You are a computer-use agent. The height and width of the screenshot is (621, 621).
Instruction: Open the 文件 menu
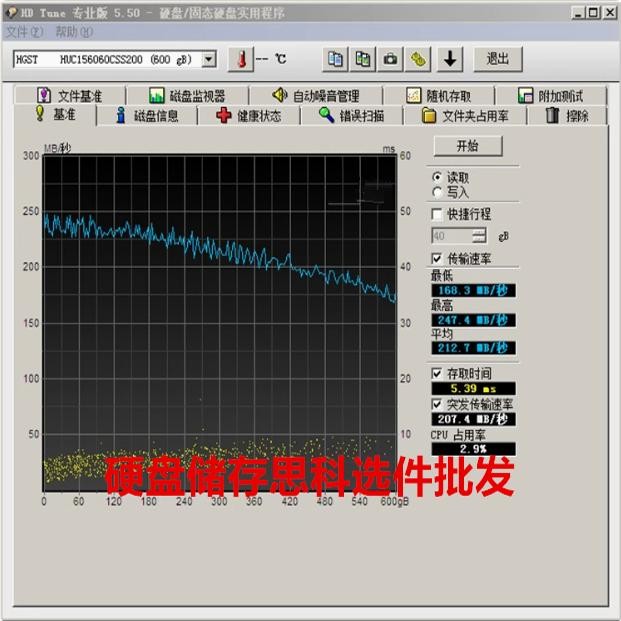click(25, 32)
